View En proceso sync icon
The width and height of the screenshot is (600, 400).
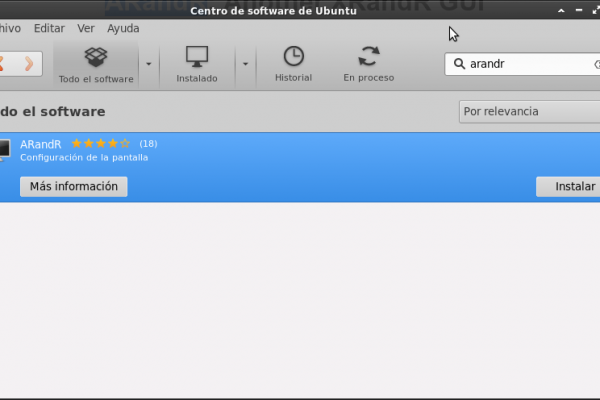(368, 56)
